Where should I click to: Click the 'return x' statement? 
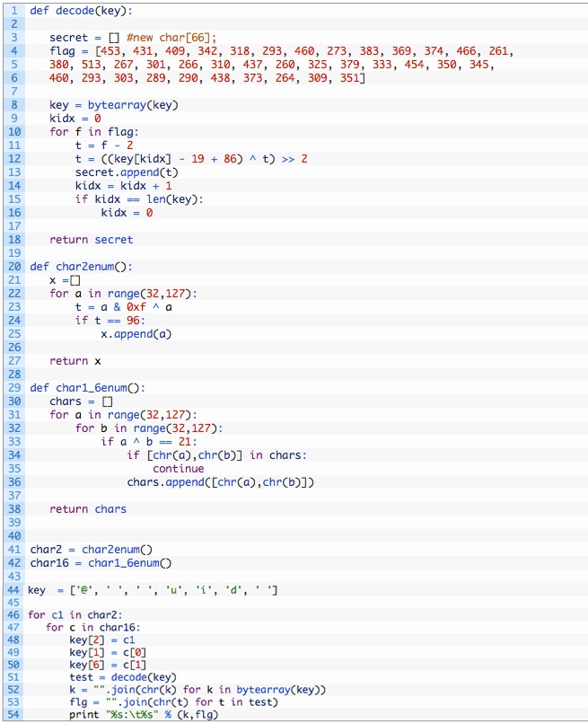click(75, 361)
